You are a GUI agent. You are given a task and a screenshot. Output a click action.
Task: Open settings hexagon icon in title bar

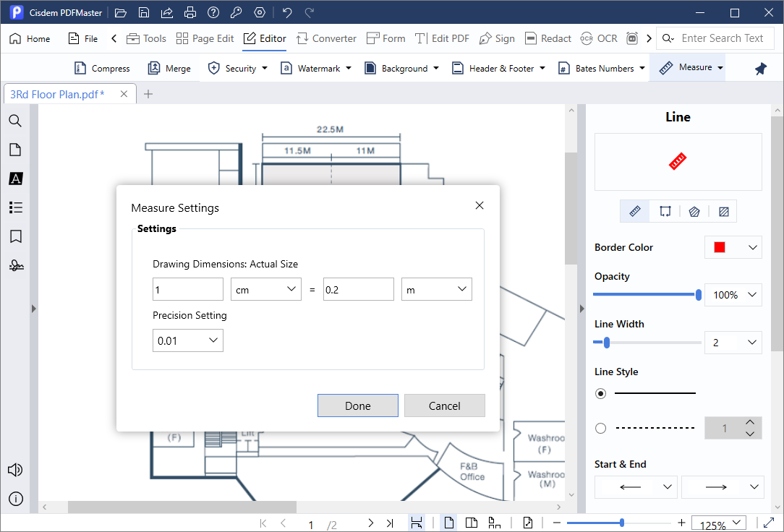click(x=260, y=12)
